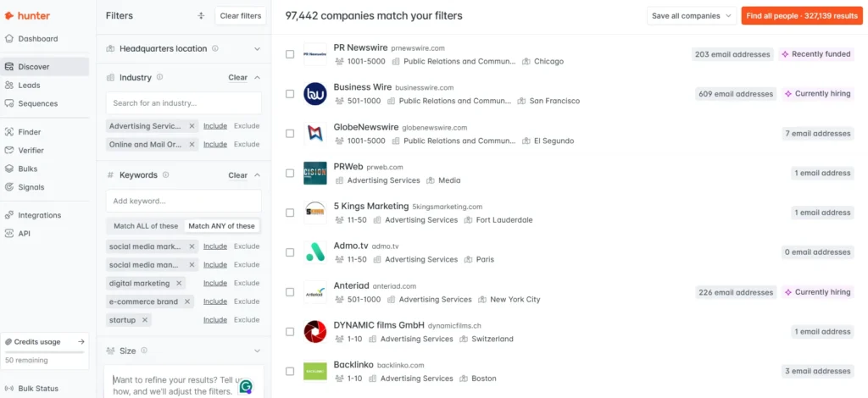The image size is (868, 398).
Task: Open the Save all companies dropdown
Action: click(x=692, y=15)
